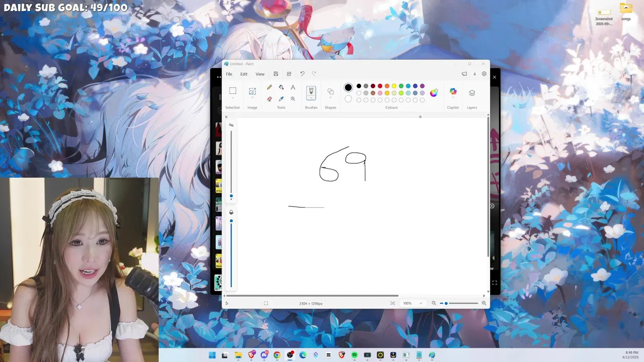
Task: Open the View menu
Action: [x=260, y=74]
